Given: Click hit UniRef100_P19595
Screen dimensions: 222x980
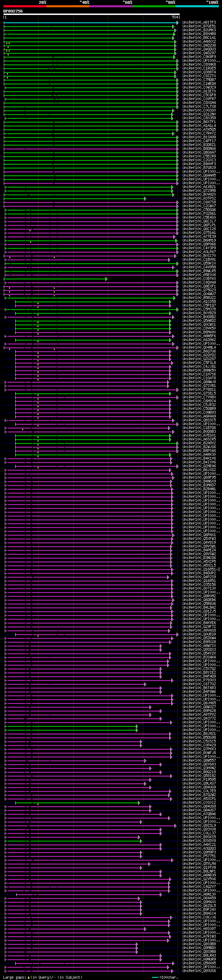Looking at the screenshot, I should pos(199,779).
